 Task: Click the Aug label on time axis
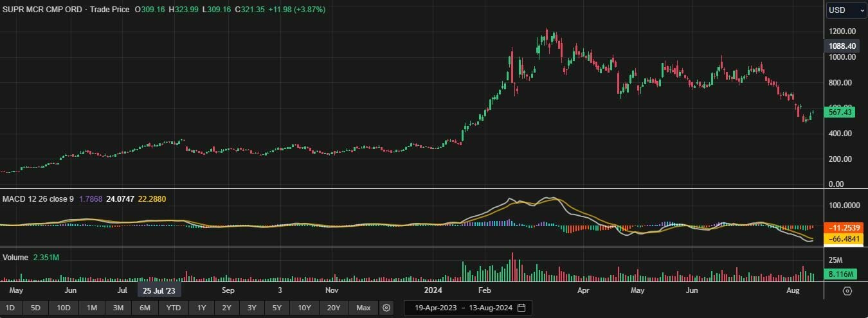click(x=793, y=290)
